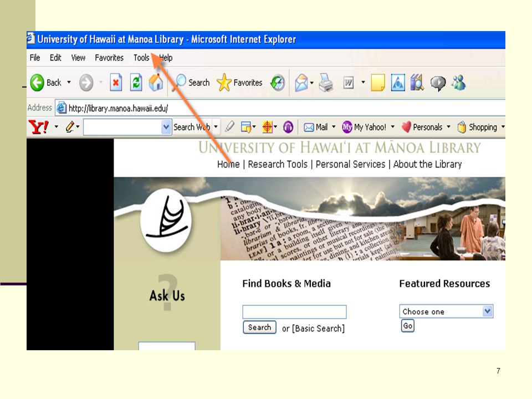532x399 pixels.
Task: Open the Personal Services link
Action: 350,164
